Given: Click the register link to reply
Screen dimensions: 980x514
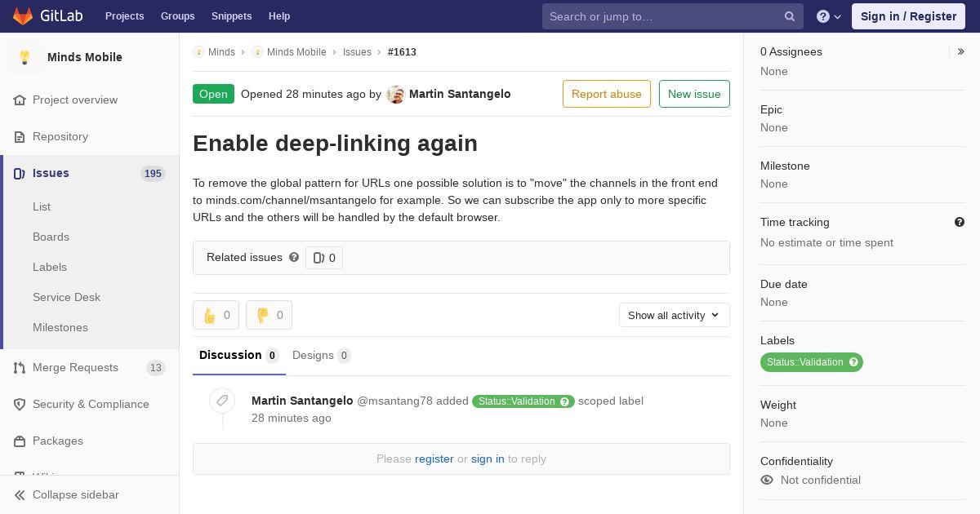Looking at the screenshot, I should click(x=434, y=459).
